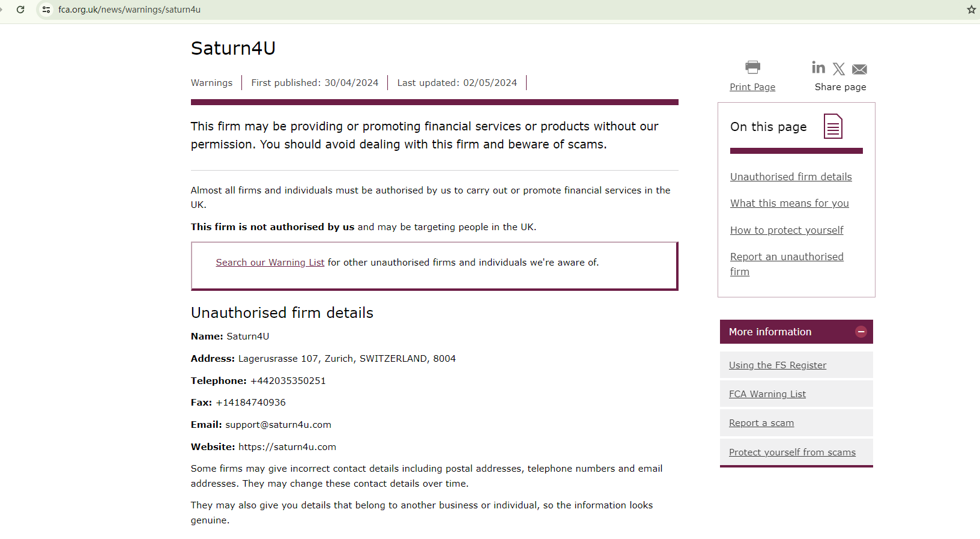Collapse the More information section
This screenshot has height=539, width=980.
[x=861, y=332]
